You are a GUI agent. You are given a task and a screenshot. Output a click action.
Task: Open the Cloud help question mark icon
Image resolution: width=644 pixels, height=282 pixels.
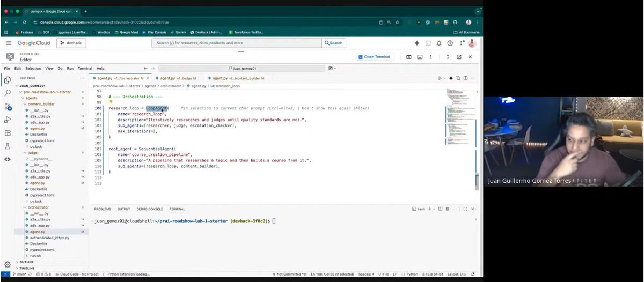click(450, 43)
